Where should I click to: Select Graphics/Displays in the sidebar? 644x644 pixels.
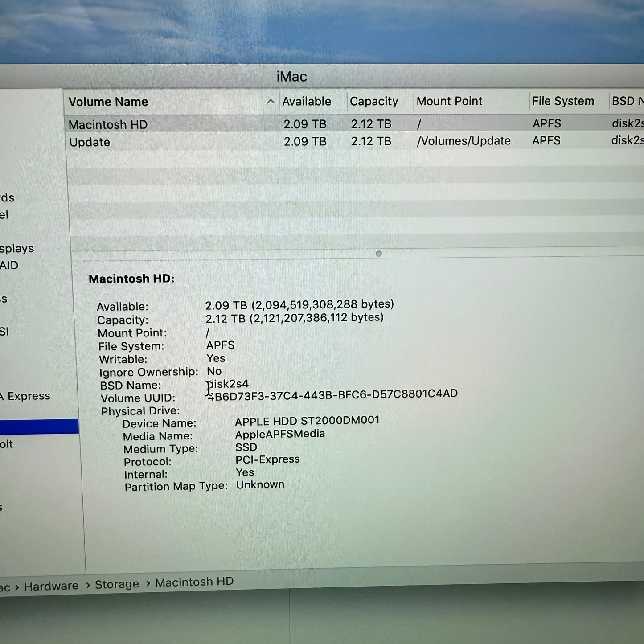[16, 248]
